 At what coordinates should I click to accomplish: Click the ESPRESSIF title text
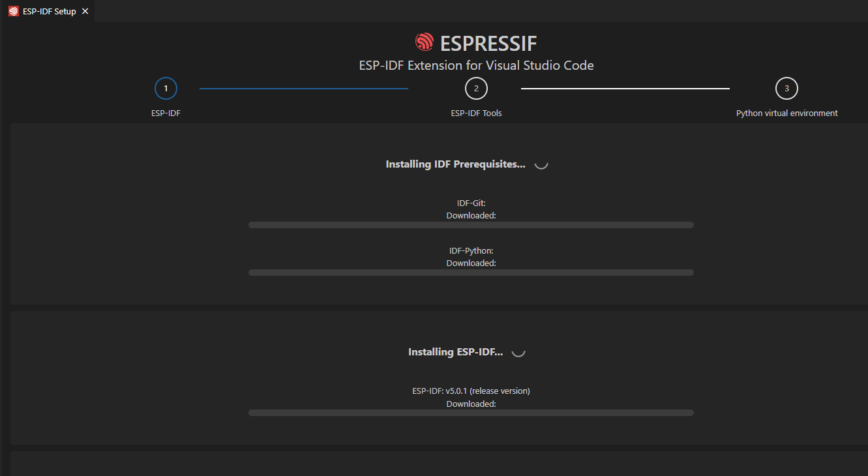pos(488,43)
